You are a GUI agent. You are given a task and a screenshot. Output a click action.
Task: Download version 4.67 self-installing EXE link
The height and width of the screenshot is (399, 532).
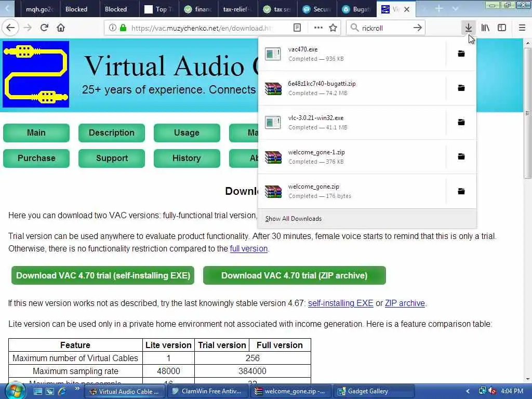341,303
